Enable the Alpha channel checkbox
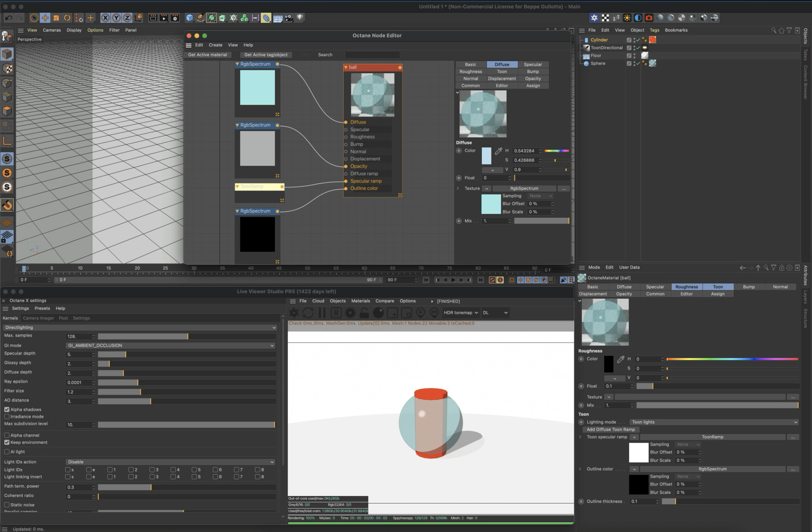This screenshot has height=532, width=812. [7, 435]
